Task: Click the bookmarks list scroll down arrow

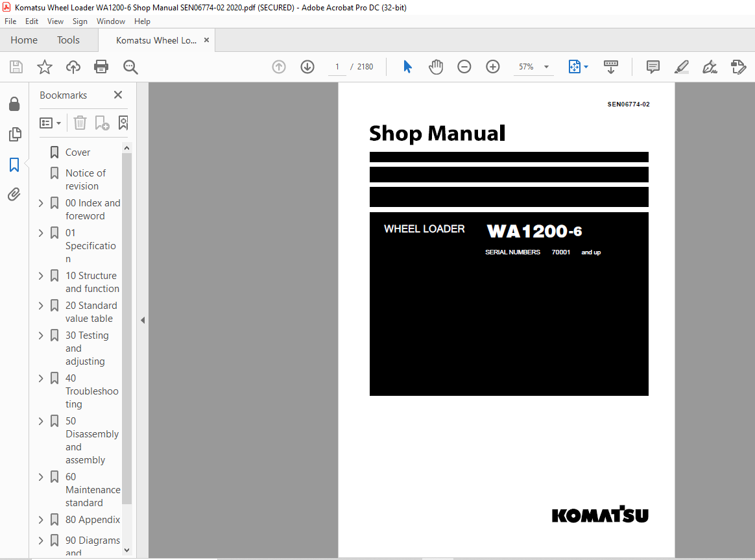Action: 126,550
